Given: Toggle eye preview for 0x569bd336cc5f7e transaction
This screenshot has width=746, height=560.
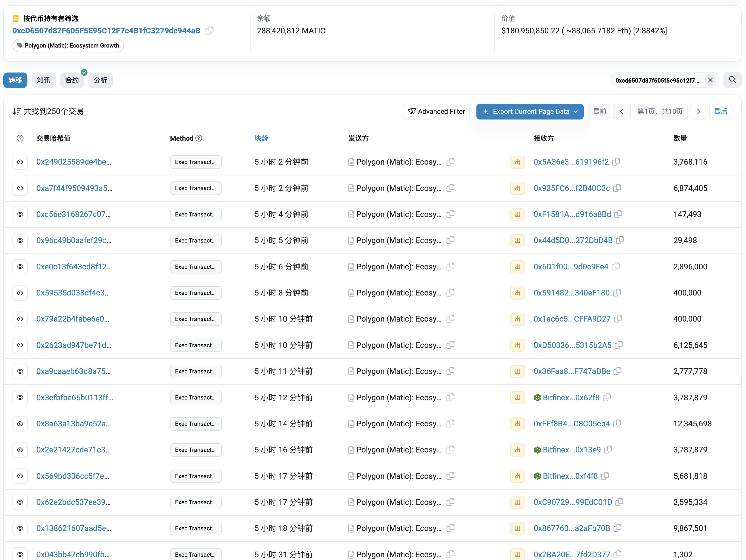Looking at the screenshot, I should click(x=20, y=476).
